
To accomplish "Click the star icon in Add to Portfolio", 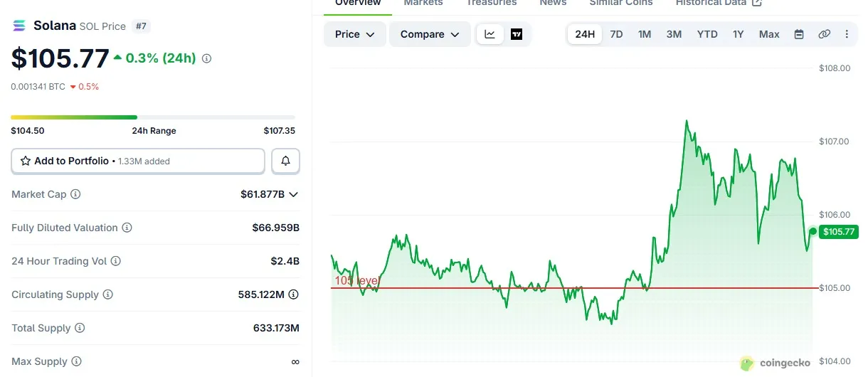I will (26, 161).
